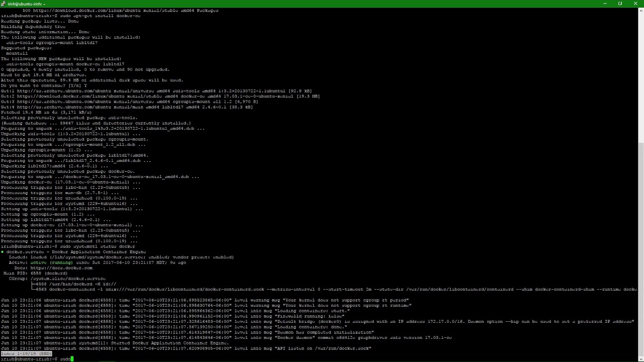
Task: Click the vertical scrollbar thumb
Action: pyautogui.click(x=641, y=250)
